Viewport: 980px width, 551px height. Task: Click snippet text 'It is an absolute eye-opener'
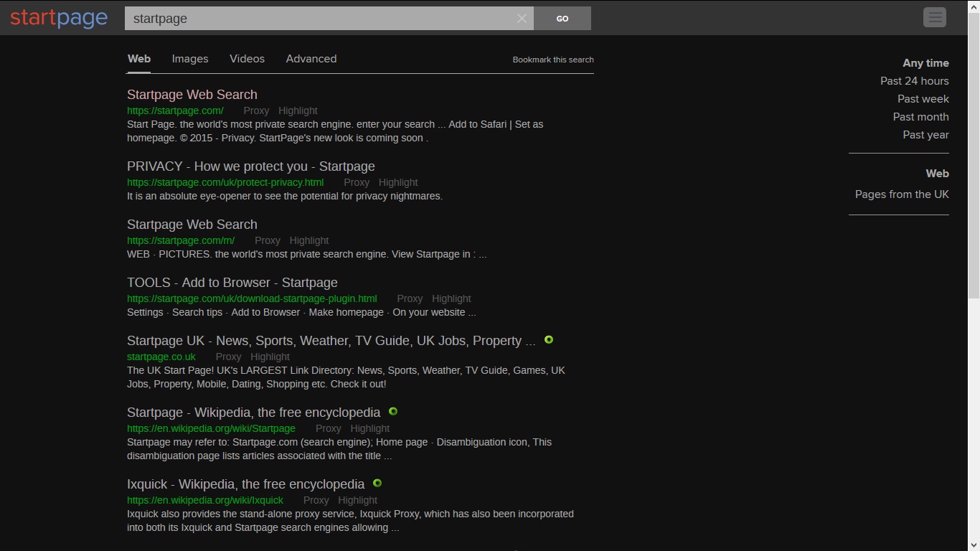[285, 196]
